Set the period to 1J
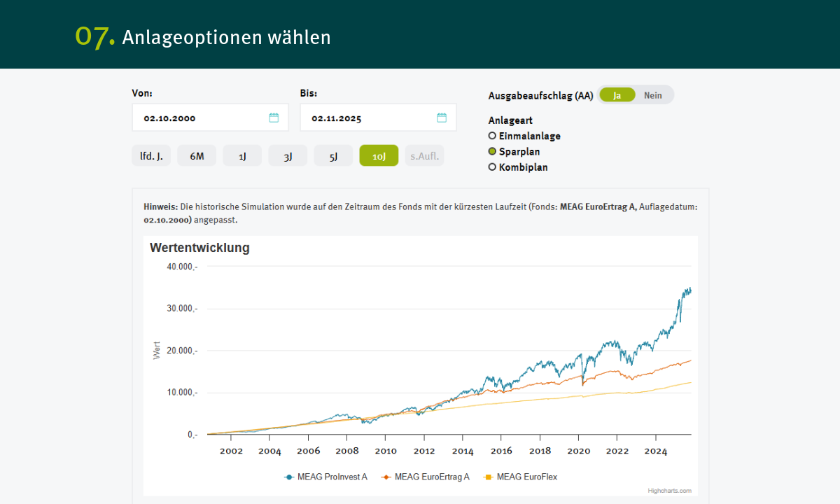The width and height of the screenshot is (840, 504). 242,156
